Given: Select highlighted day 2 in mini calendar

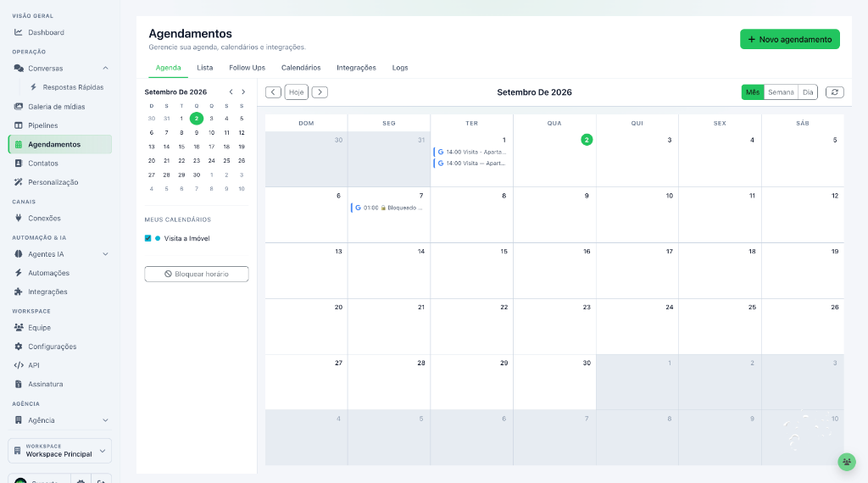Looking at the screenshot, I should pyautogui.click(x=197, y=119).
